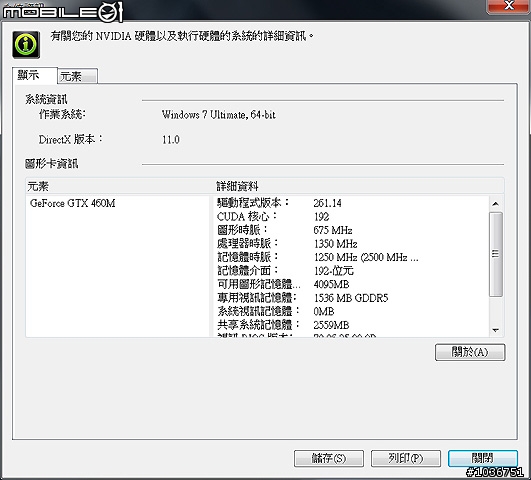Click the CUDA 核心 row label
Image resolution: width=531 pixels, height=480 pixels.
pos(247,216)
